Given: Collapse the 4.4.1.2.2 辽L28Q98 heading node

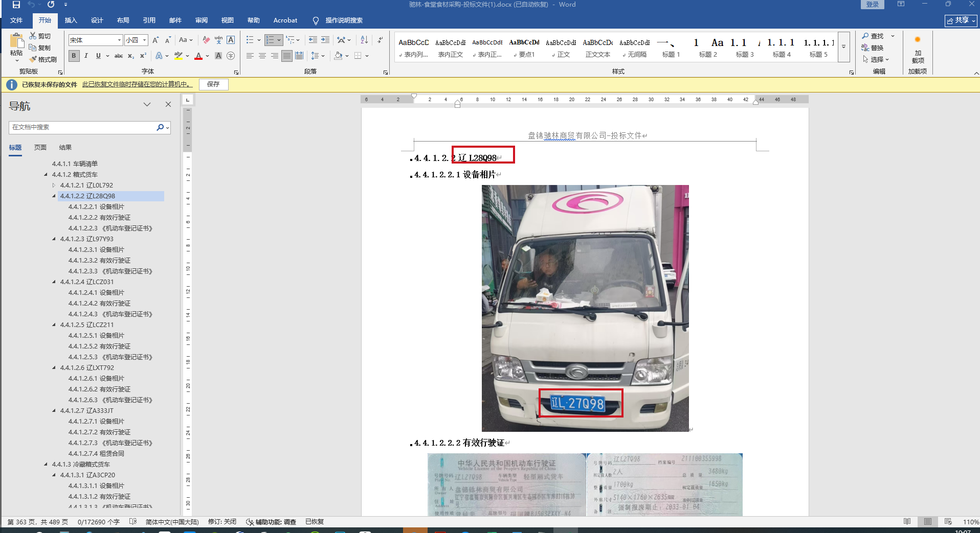Looking at the screenshot, I should pos(54,196).
